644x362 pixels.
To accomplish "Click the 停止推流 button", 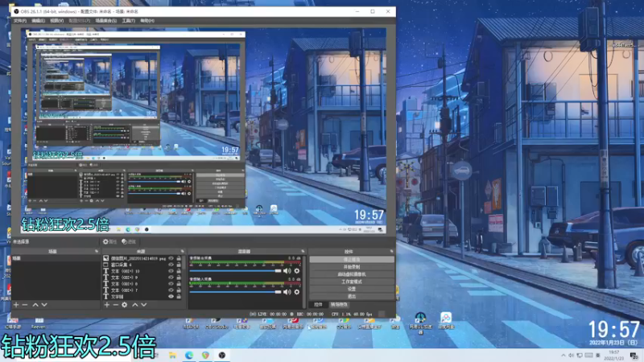I will pyautogui.click(x=352, y=259).
